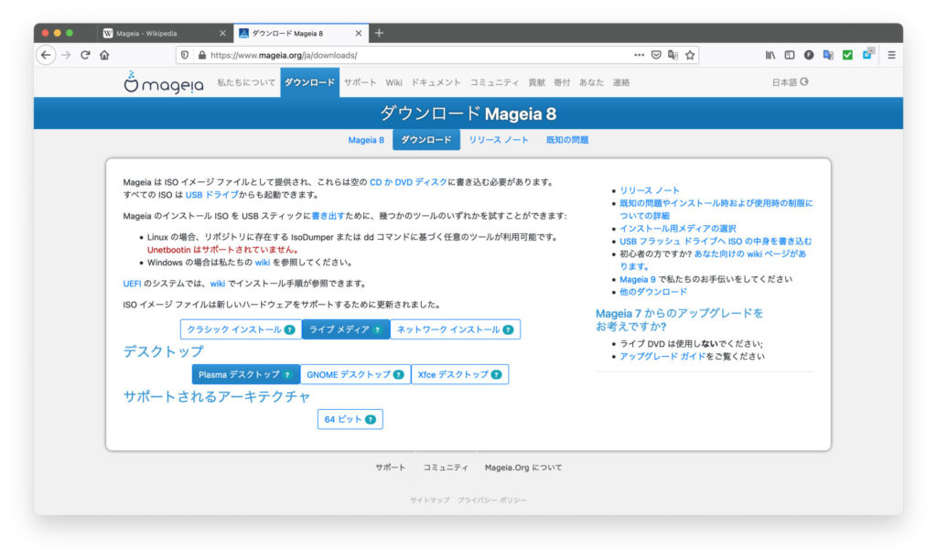Open the Firefox hamburger menu
937x560 pixels.
tap(891, 55)
